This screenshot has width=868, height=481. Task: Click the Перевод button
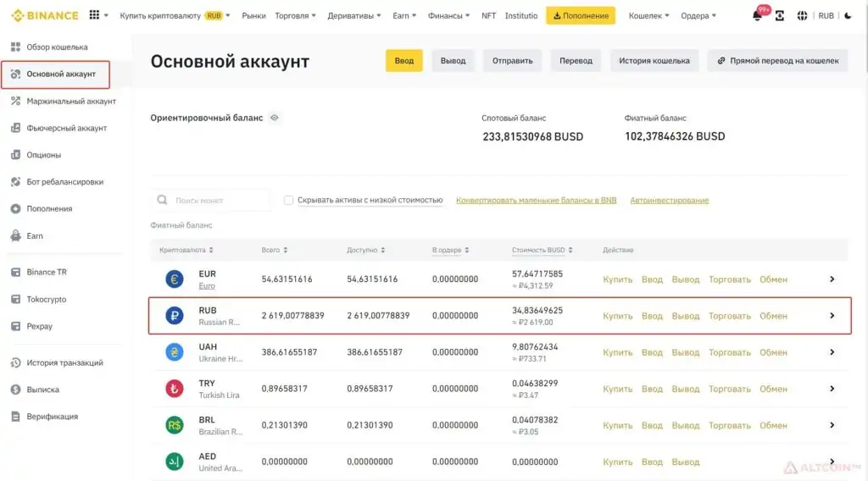[x=576, y=61]
